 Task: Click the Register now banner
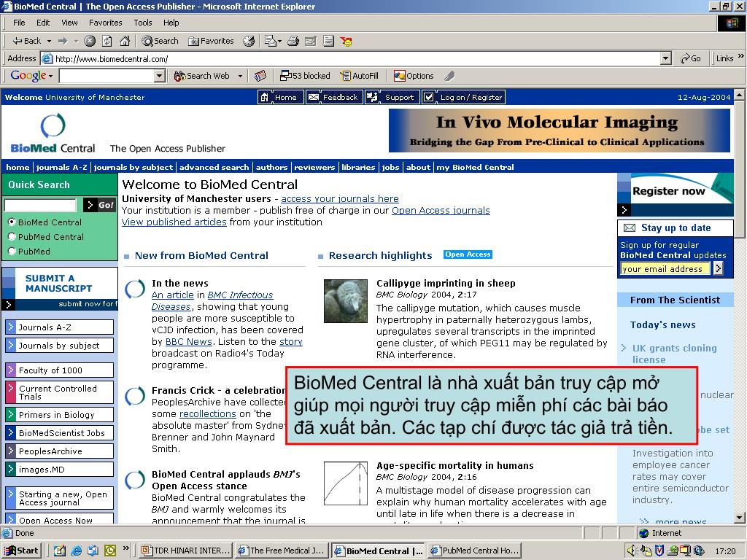click(x=675, y=194)
